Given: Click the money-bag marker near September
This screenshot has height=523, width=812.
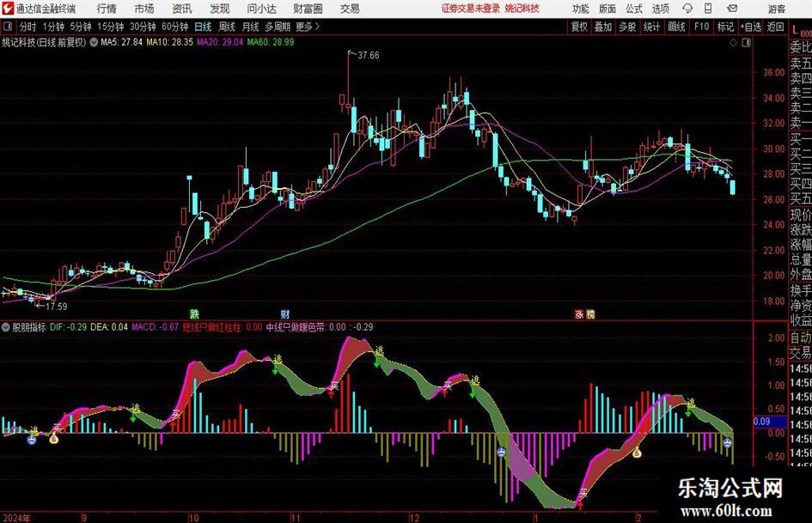Looking at the screenshot, I should click(54, 439).
